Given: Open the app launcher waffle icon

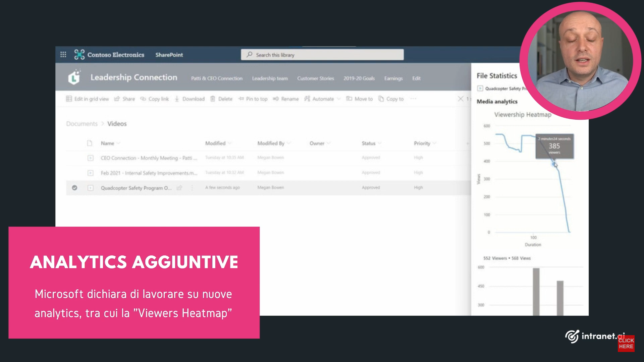Looking at the screenshot, I should pos(63,55).
